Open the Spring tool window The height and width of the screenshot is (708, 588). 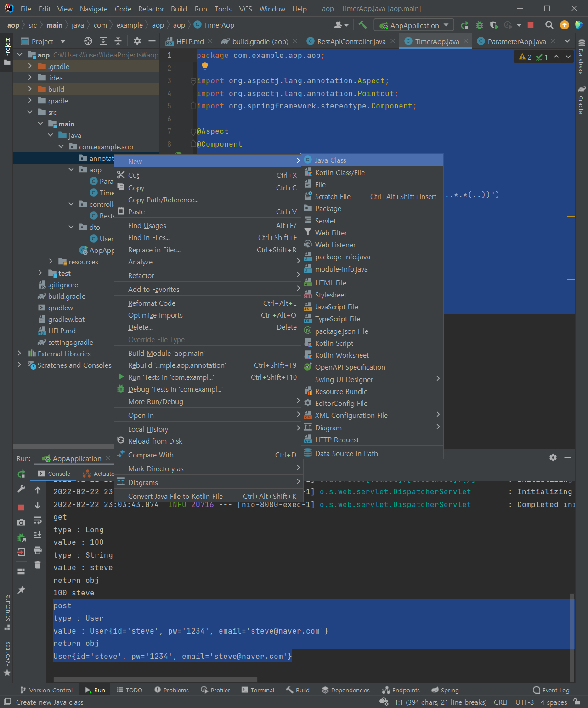tap(445, 690)
